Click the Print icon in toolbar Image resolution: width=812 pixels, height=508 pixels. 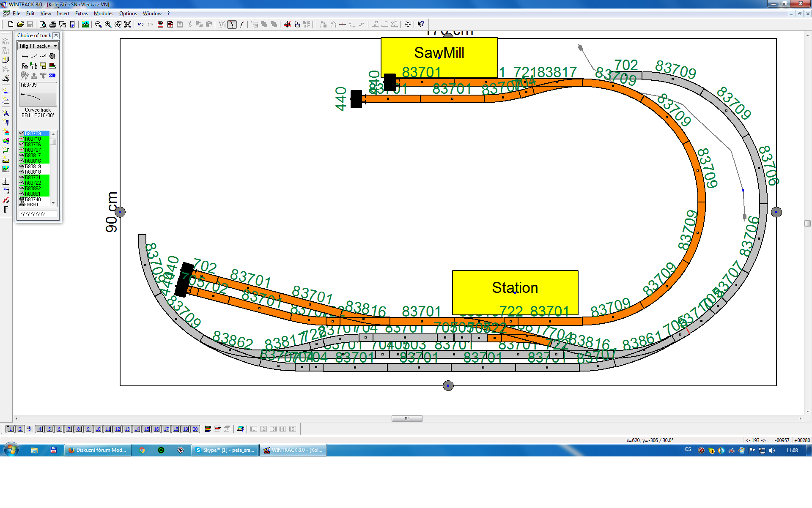coord(53,25)
